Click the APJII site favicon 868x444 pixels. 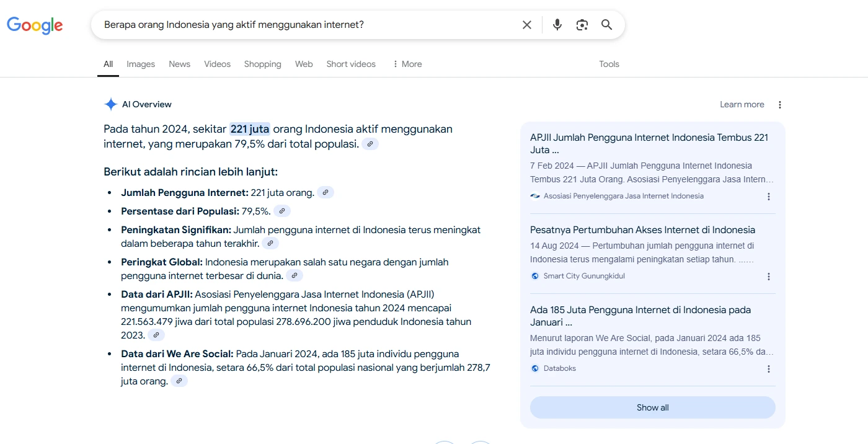[x=535, y=196]
